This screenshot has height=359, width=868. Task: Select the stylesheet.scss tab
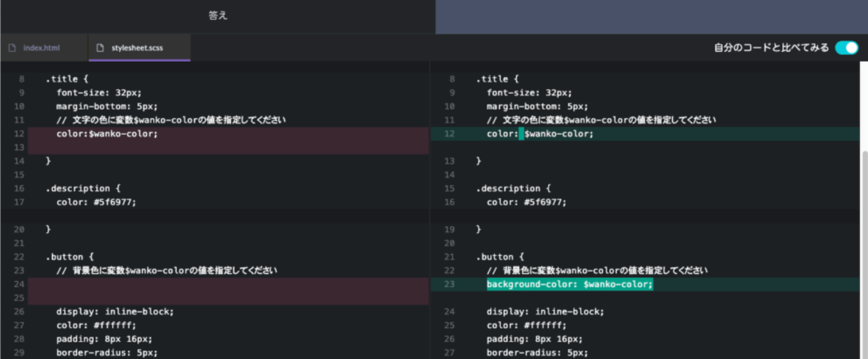[x=139, y=48]
